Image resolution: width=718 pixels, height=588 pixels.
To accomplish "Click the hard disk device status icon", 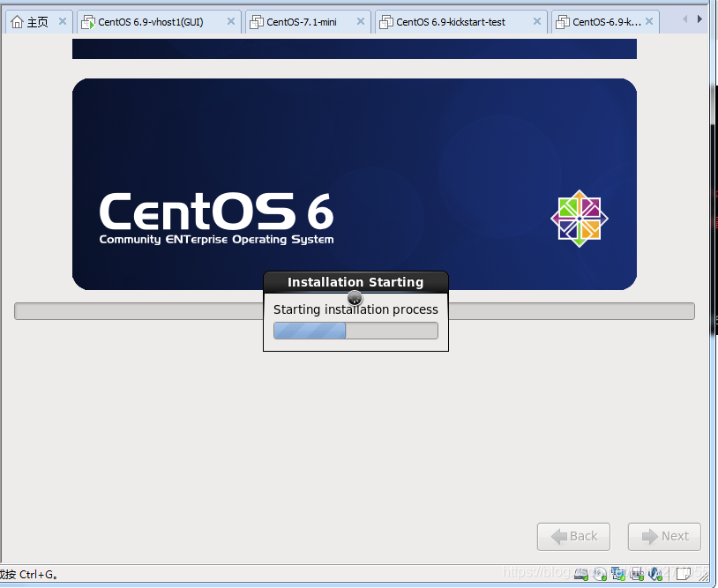I will coord(581,574).
